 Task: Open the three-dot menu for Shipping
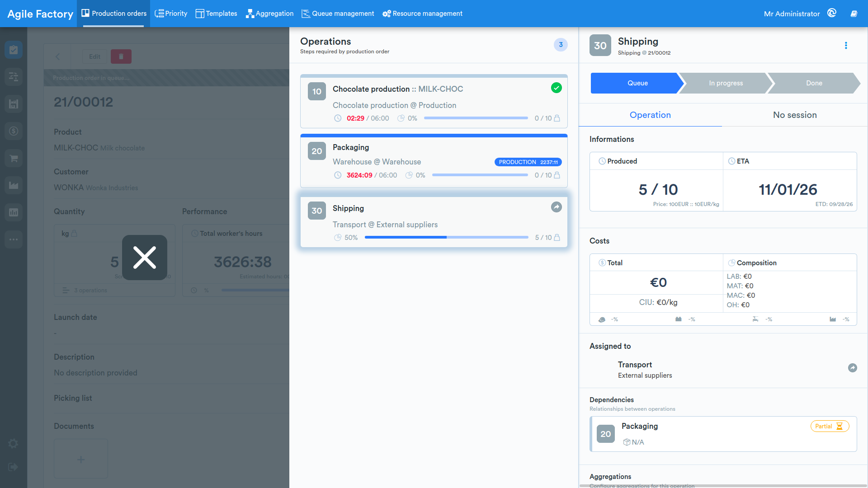point(846,46)
